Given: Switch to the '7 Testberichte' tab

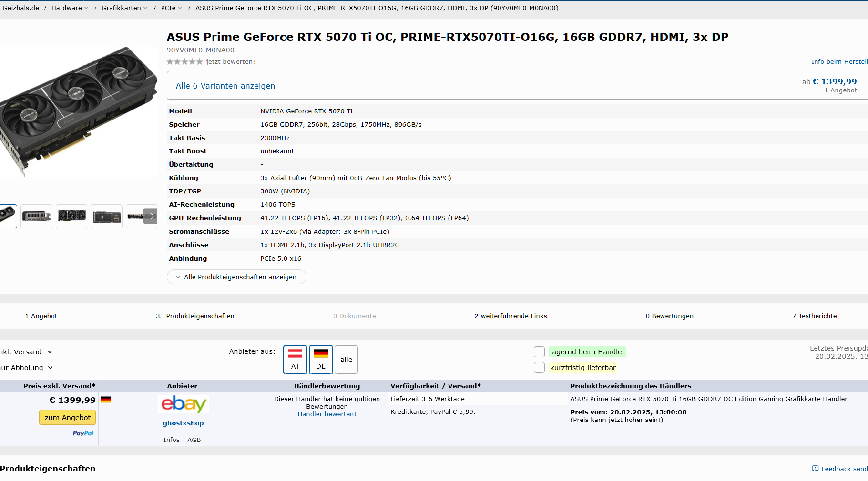Looking at the screenshot, I should (x=815, y=316).
